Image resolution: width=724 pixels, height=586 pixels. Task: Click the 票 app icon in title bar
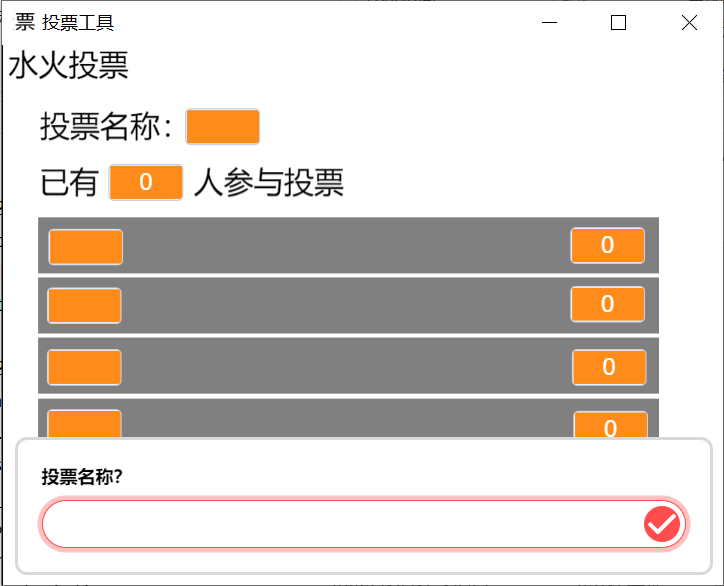coord(24,22)
